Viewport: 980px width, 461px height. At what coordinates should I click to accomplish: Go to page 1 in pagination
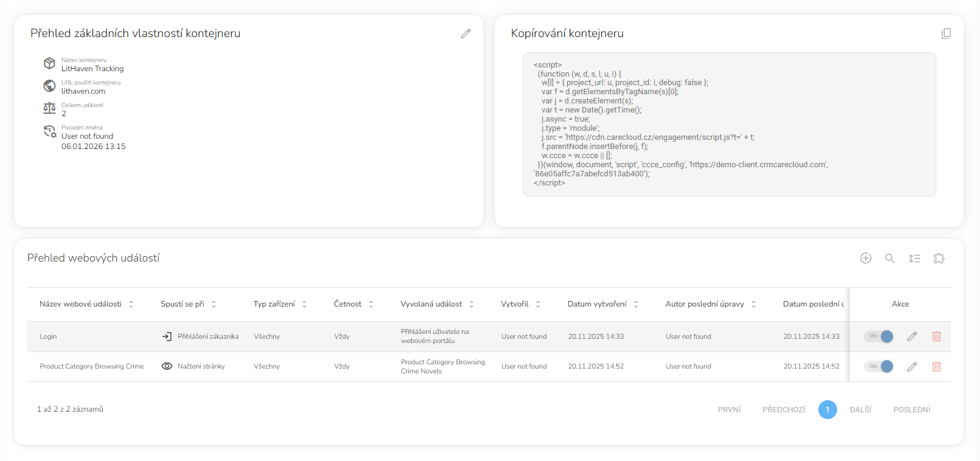[x=827, y=410]
